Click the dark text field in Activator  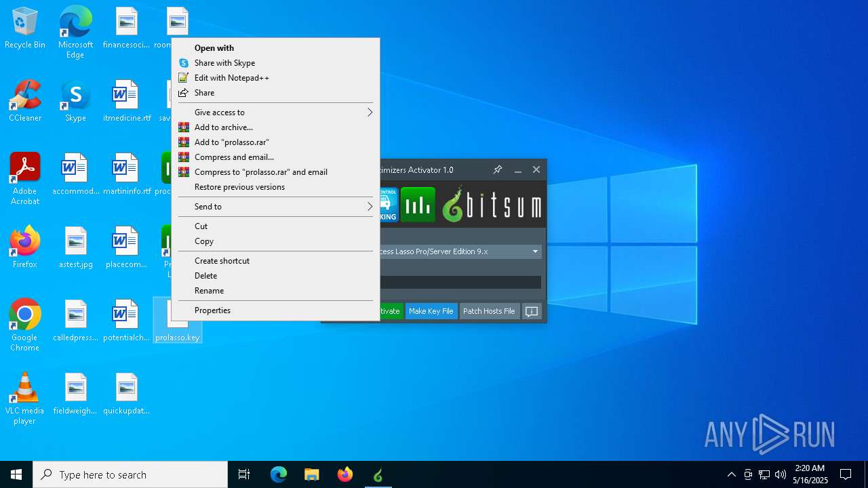coord(460,282)
